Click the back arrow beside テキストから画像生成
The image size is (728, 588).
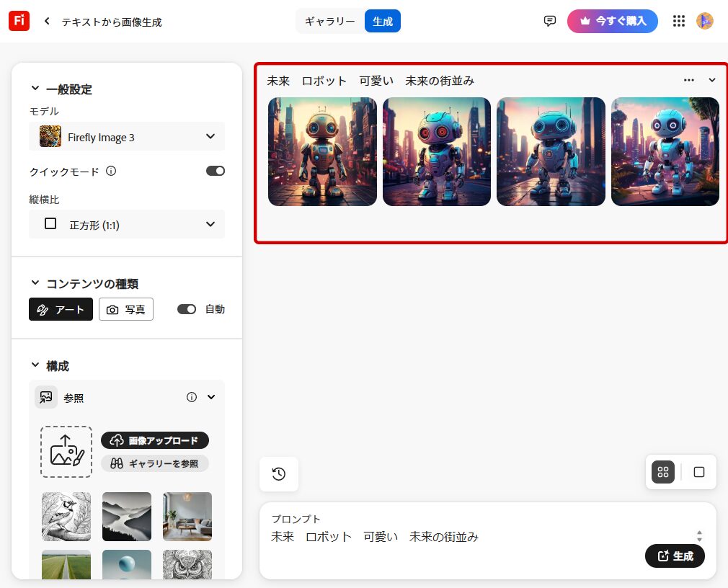pyautogui.click(x=48, y=22)
